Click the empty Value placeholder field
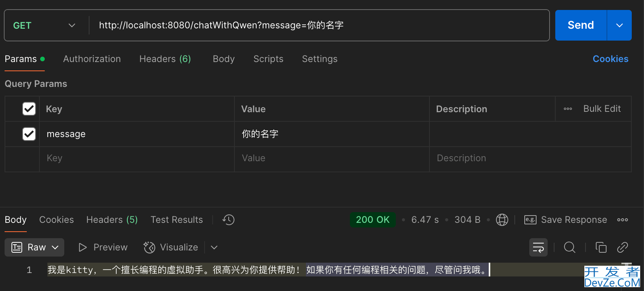644x291 pixels. click(x=332, y=158)
